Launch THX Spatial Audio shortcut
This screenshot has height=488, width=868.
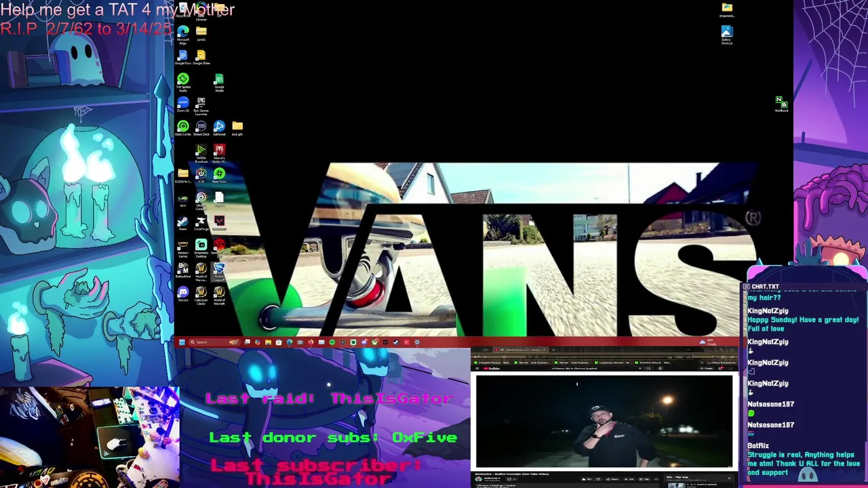183,82
